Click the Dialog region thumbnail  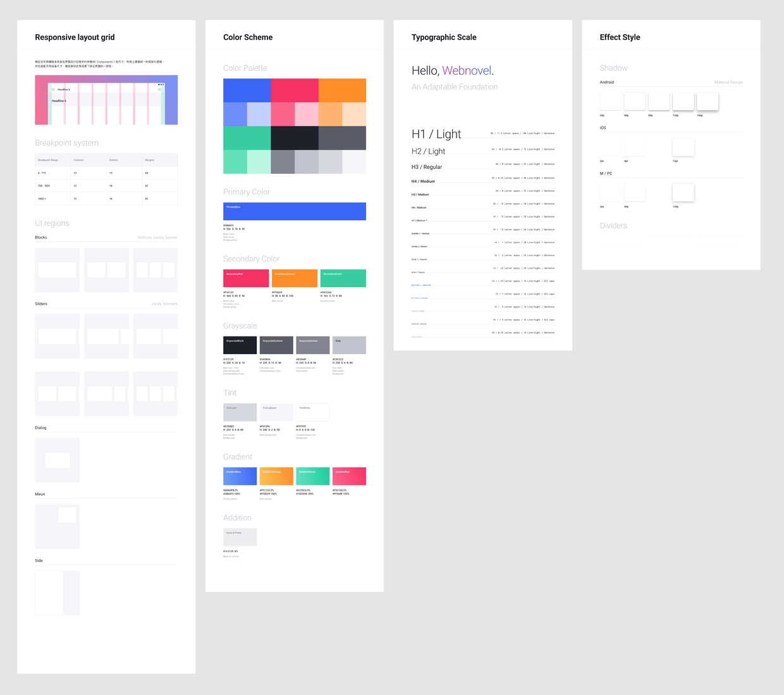(58, 460)
